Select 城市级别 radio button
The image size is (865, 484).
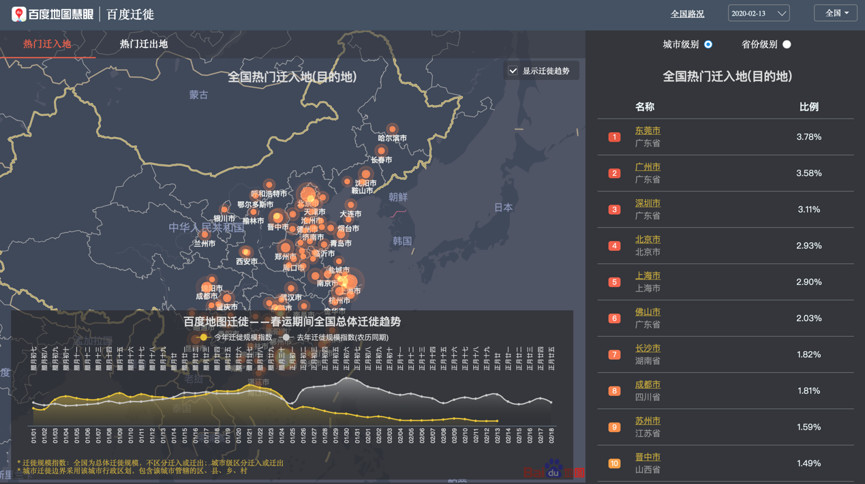708,44
